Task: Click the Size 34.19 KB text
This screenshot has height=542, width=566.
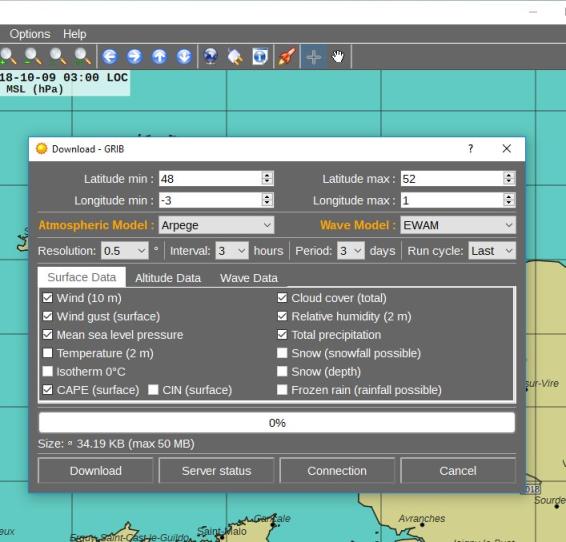Action: [116, 443]
